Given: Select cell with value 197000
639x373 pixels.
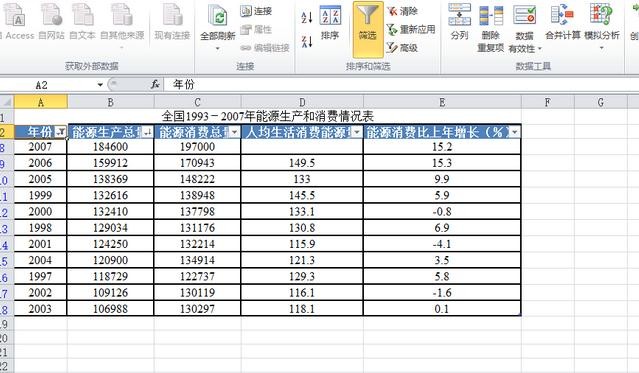Looking at the screenshot, I should coord(197,147).
